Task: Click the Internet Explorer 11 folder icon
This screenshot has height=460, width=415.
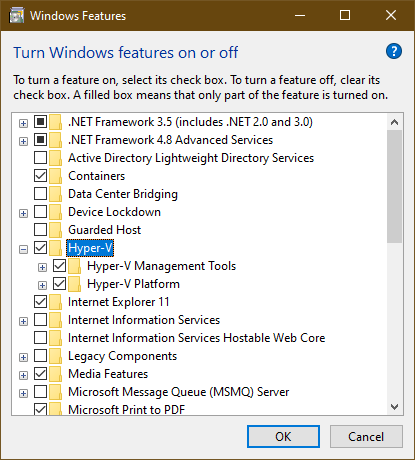Action: [x=56, y=302]
